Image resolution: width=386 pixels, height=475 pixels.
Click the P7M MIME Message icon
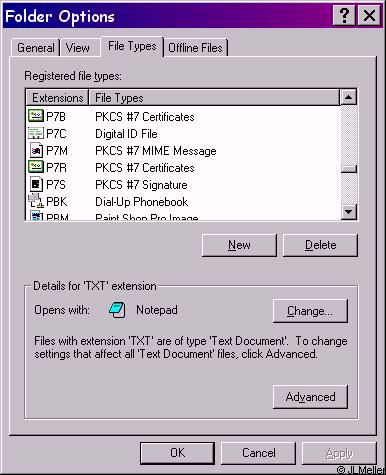pos(36,151)
